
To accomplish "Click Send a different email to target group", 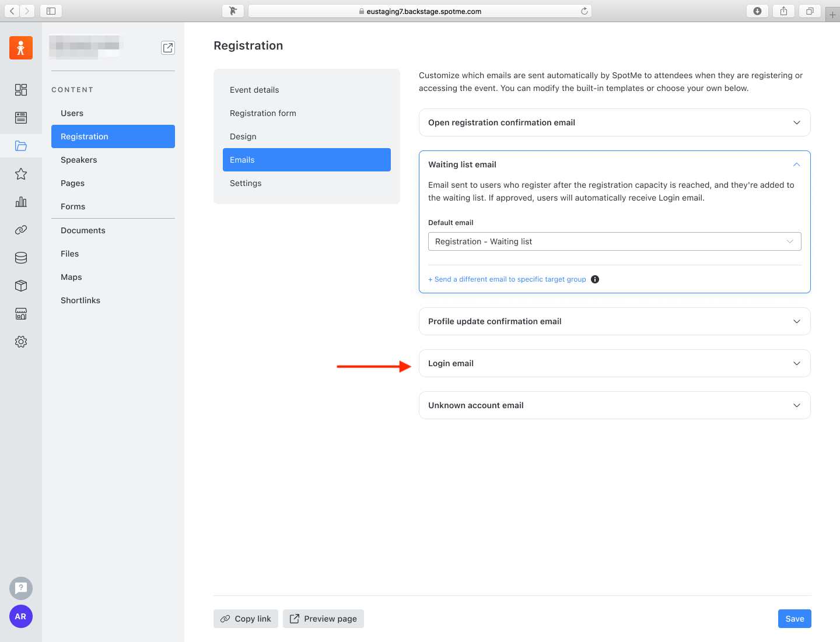I will 507,279.
